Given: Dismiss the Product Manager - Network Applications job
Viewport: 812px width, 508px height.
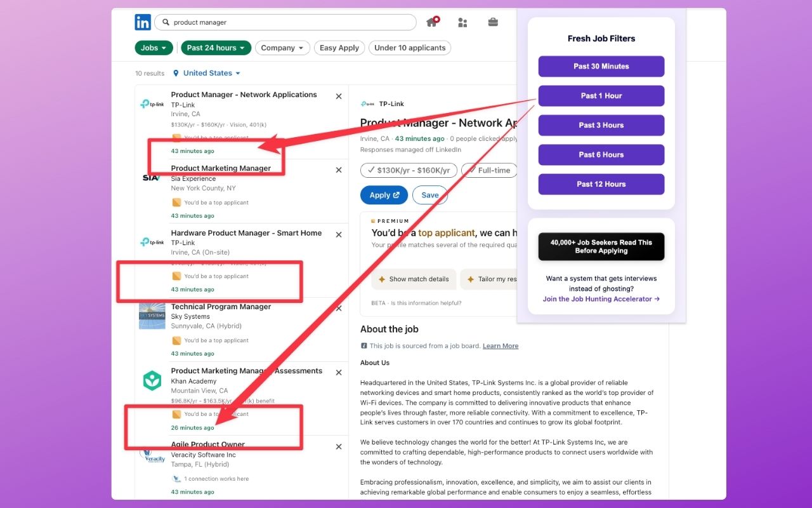Looking at the screenshot, I should point(339,97).
